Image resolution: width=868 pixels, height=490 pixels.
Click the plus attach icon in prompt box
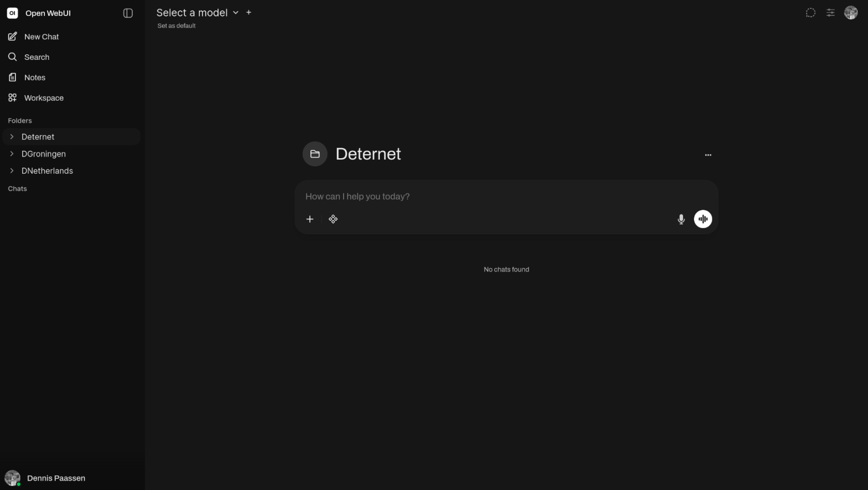click(310, 219)
